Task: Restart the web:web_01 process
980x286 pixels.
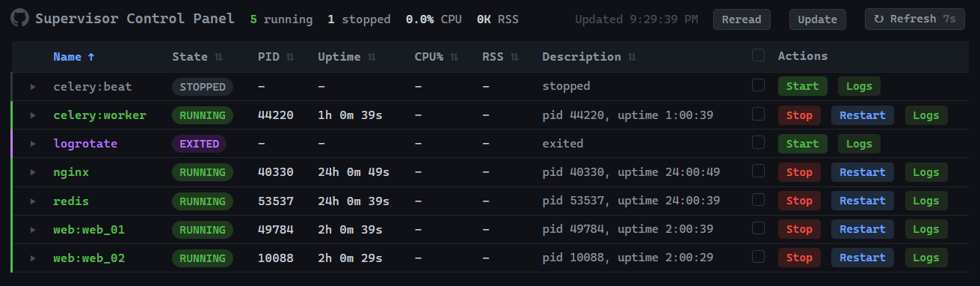Action: (863, 230)
